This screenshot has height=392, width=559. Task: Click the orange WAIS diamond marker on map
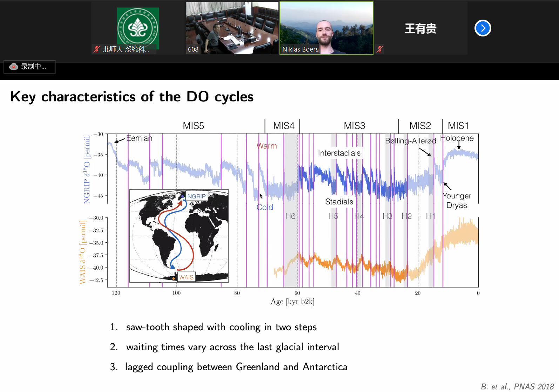pyautogui.click(x=174, y=278)
